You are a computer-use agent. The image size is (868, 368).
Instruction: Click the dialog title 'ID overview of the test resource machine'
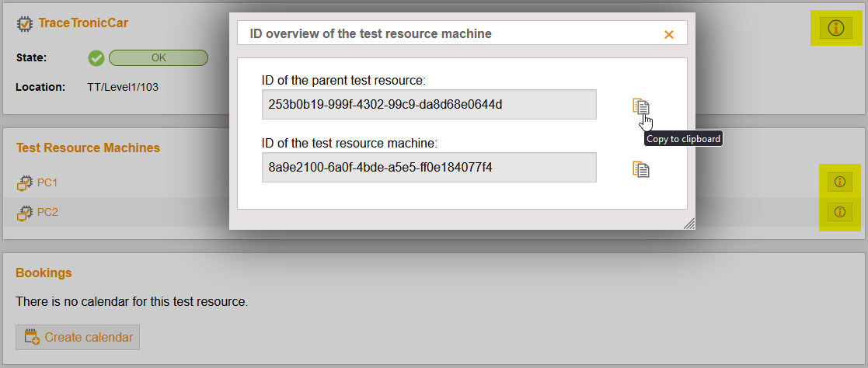tap(371, 33)
